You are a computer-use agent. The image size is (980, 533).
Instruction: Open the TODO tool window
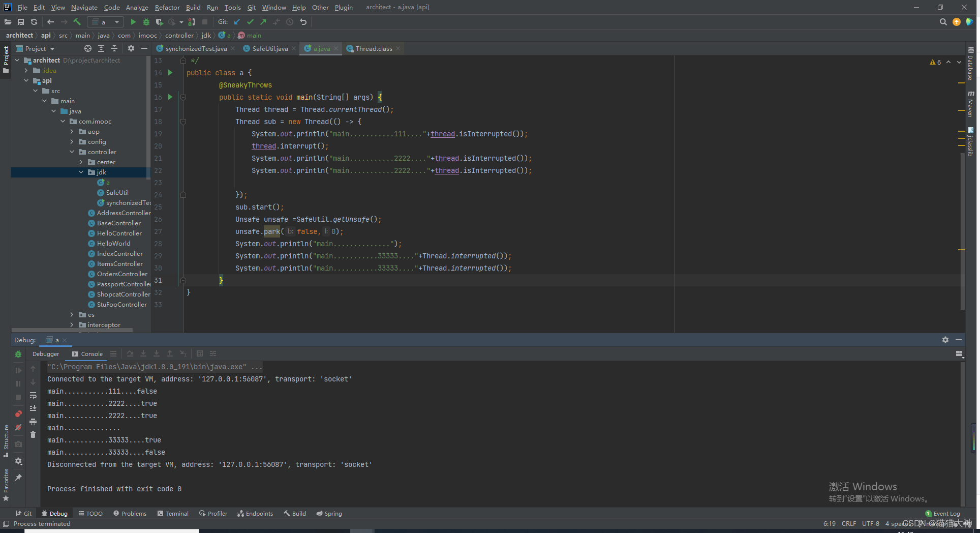pos(90,514)
